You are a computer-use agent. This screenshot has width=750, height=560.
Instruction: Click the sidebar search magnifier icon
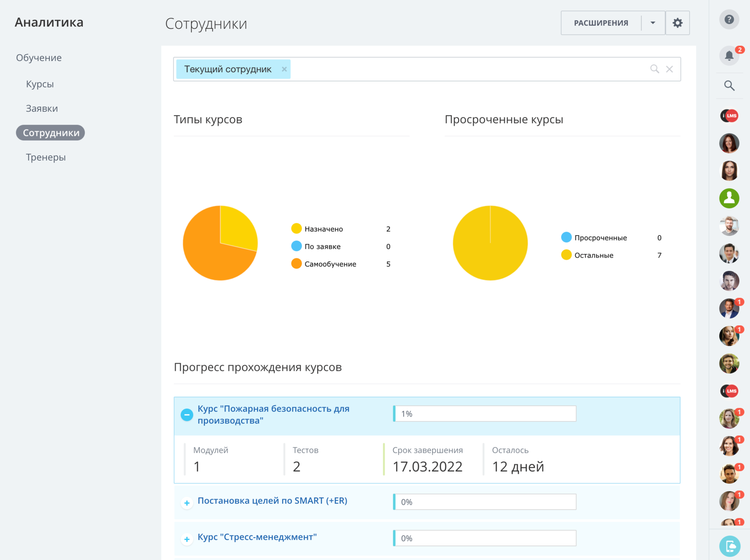(729, 86)
